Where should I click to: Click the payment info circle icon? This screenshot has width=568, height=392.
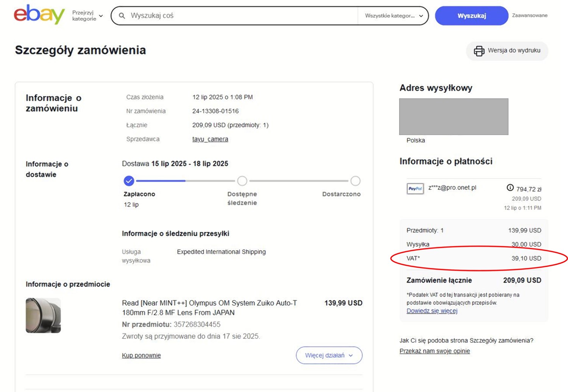(510, 188)
